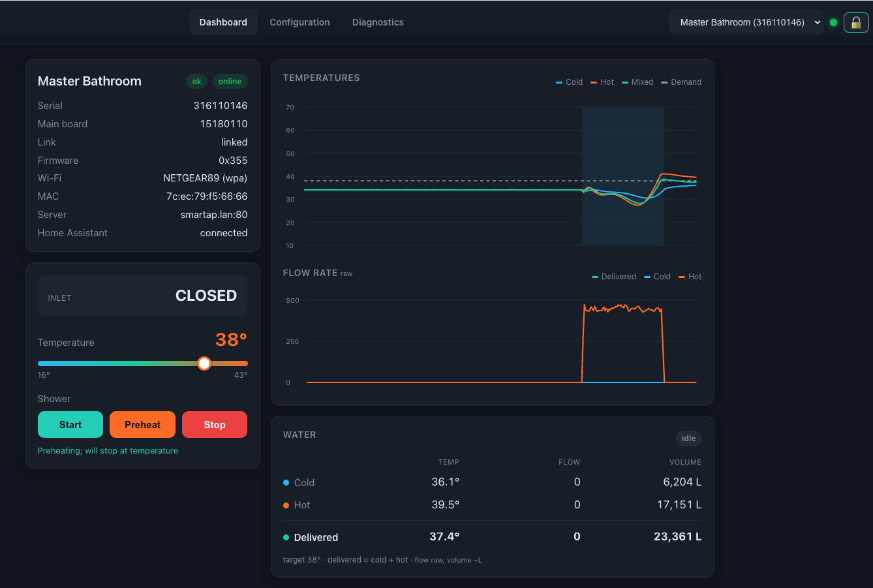Click the Preheat button
The image size is (873, 588).
click(142, 425)
